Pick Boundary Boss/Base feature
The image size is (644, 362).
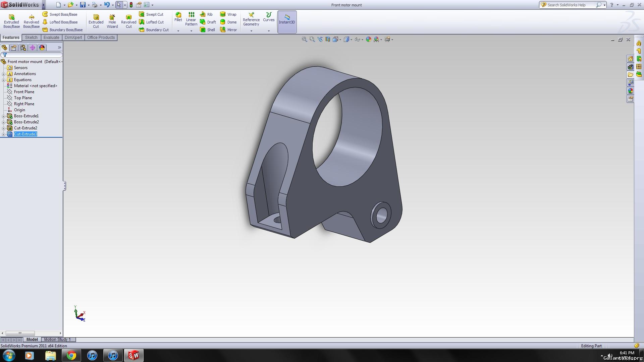[63, 30]
